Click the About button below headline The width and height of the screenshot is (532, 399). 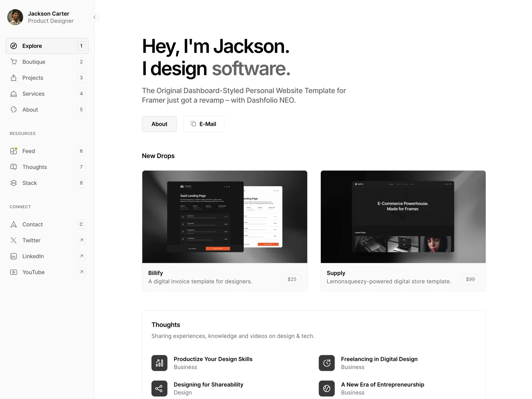(x=159, y=124)
